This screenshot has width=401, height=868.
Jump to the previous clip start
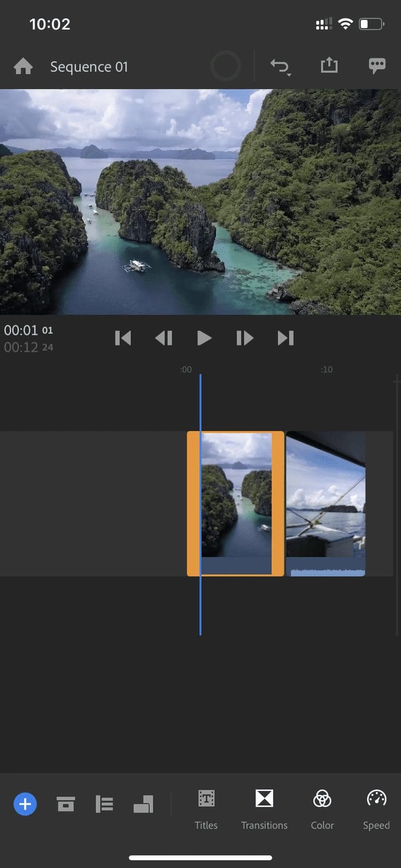coord(123,338)
